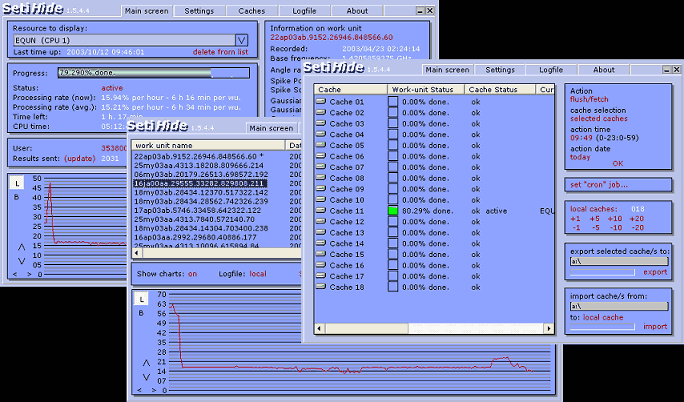The image size is (684, 402).
Task: Click the Cache 14 drive icon
Action: (x=321, y=243)
